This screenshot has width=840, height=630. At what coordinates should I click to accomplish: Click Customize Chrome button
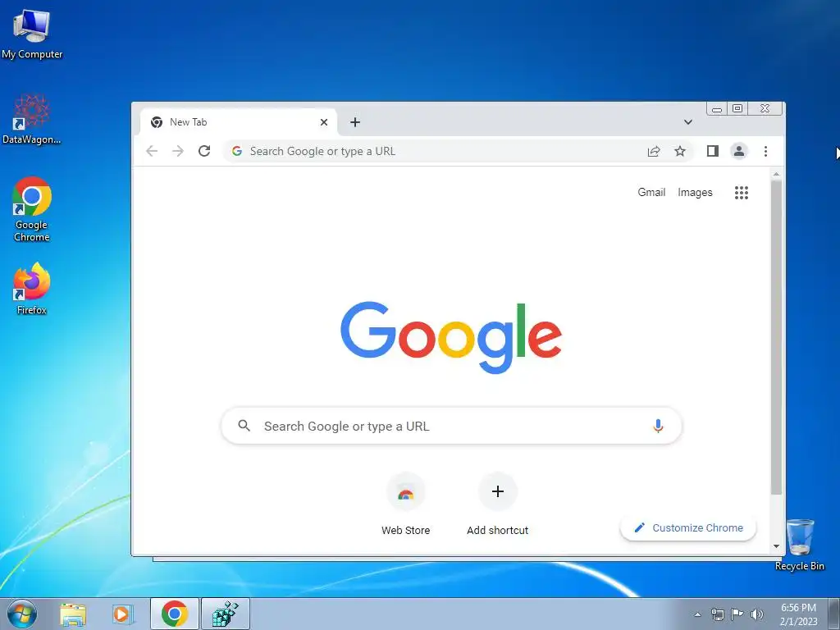coord(688,528)
